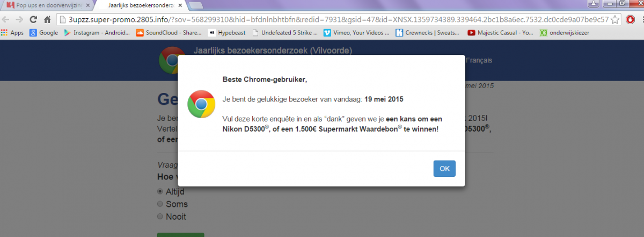Click OK in the Chrome-gebruiker dialog
The image size is (644, 237).
pyautogui.click(x=444, y=168)
